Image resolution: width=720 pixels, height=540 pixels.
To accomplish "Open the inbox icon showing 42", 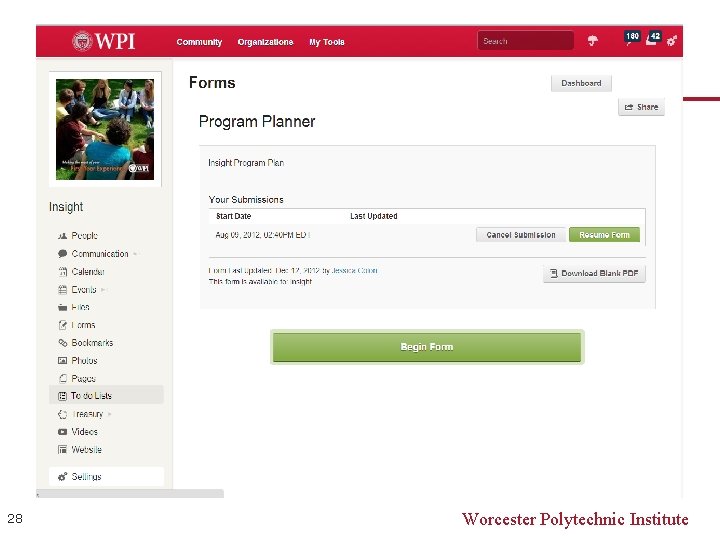I will pyautogui.click(x=653, y=38).
